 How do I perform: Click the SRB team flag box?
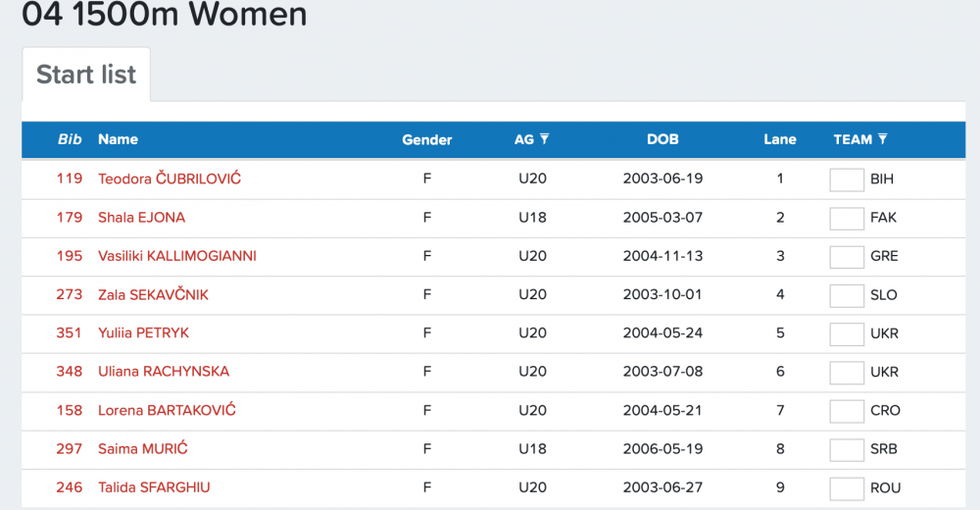point(847,449)
